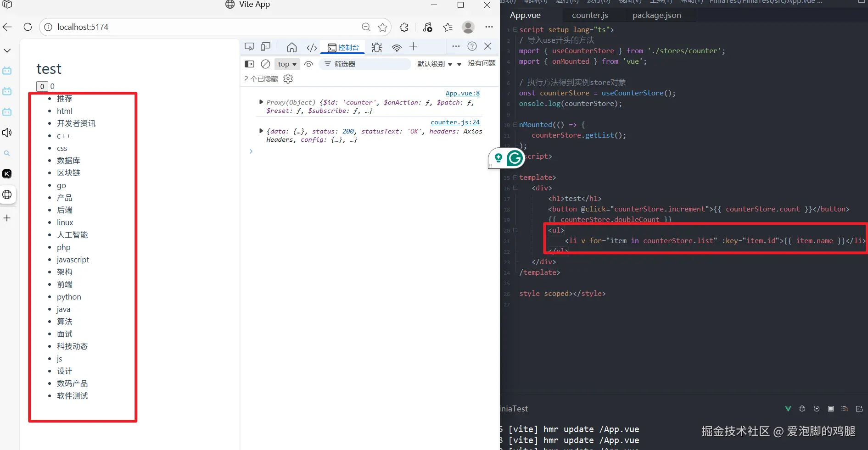Viewport: 868px width, 450px height.
Task: Open console settings gear
Action: [x=288, y=79]
